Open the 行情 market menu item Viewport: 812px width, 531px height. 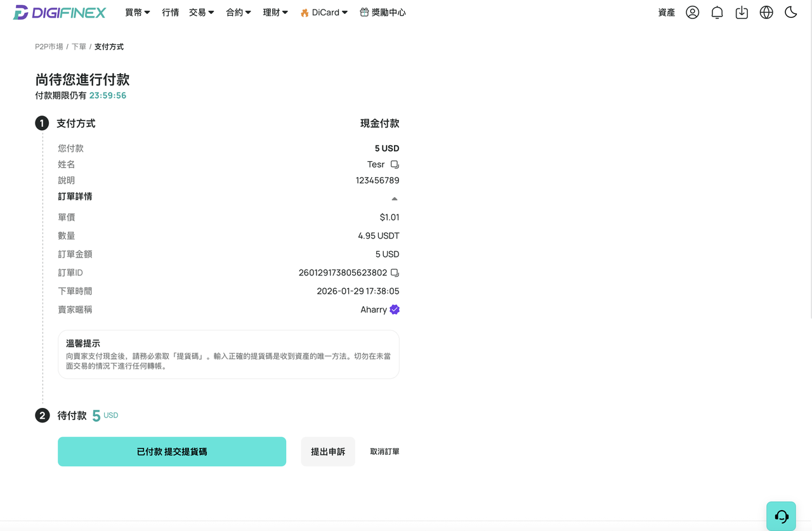click(170, 12)
